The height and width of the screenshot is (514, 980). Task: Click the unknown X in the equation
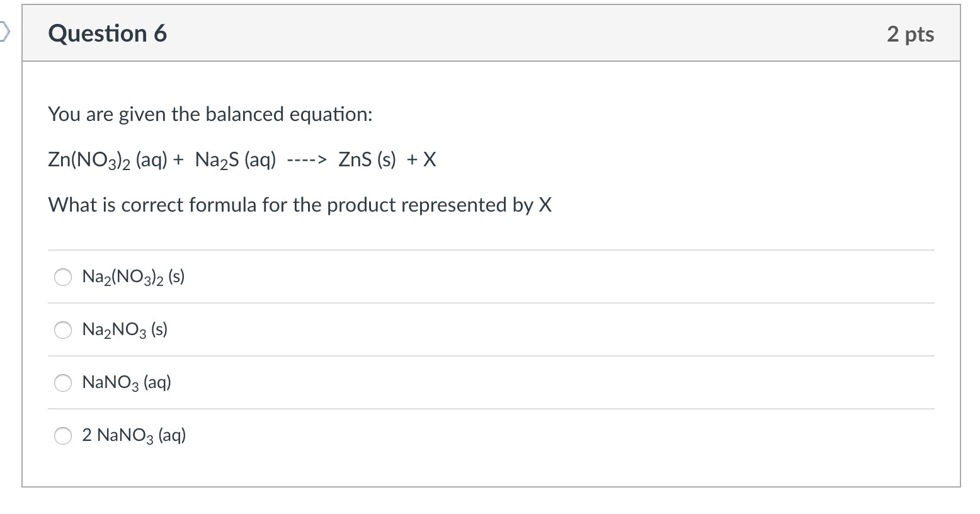click(x=430, y=160)
